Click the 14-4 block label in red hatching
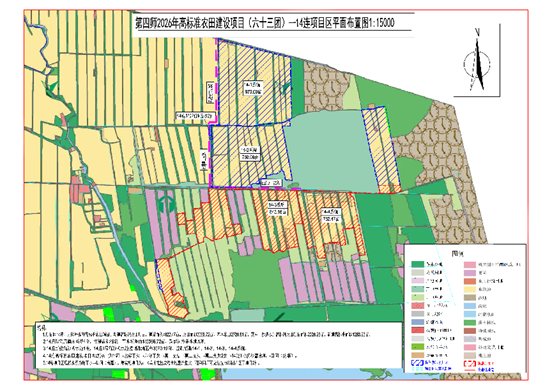The image size is (552, 390). point(331,215)
